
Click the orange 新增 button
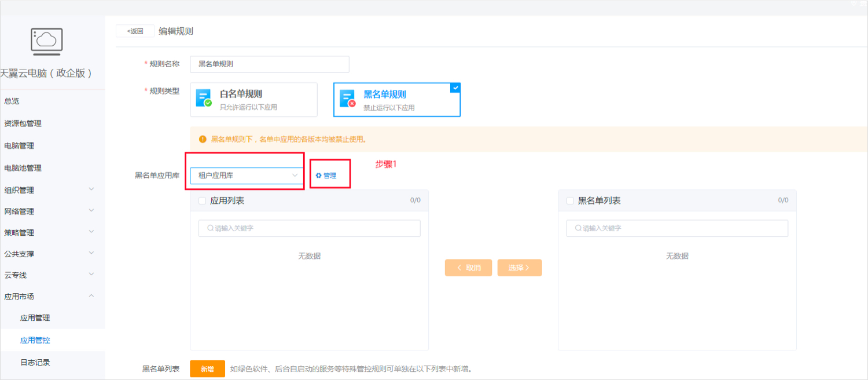(x=207, y=368)
